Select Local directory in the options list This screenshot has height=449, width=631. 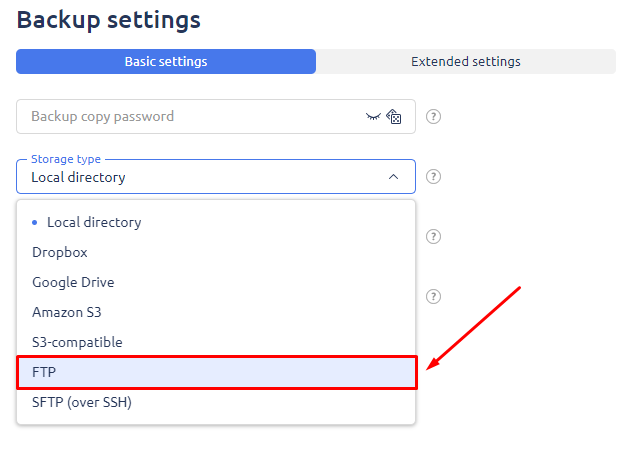coord(94,222)
